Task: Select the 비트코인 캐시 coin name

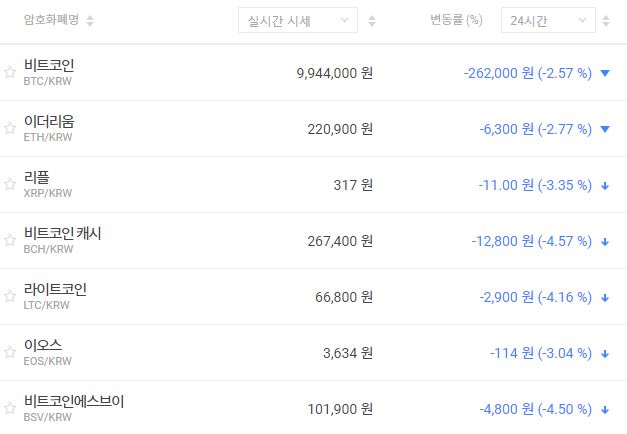Action: (62, 233)
